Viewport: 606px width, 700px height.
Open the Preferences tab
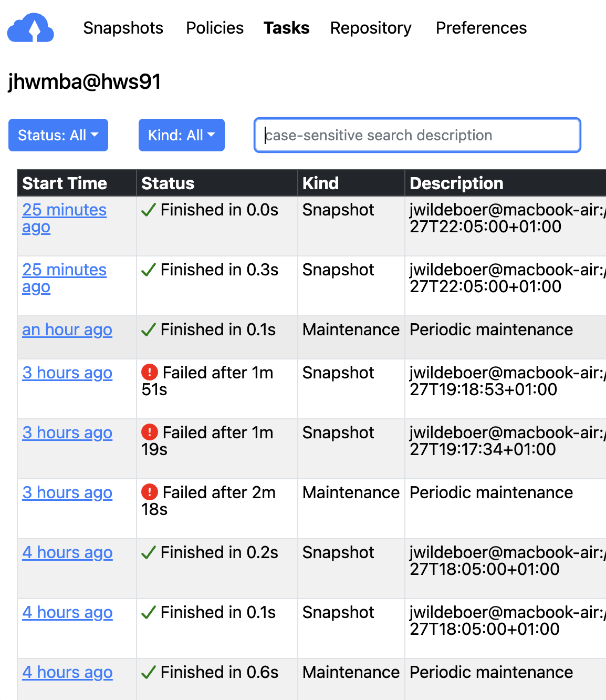(481, 28)
